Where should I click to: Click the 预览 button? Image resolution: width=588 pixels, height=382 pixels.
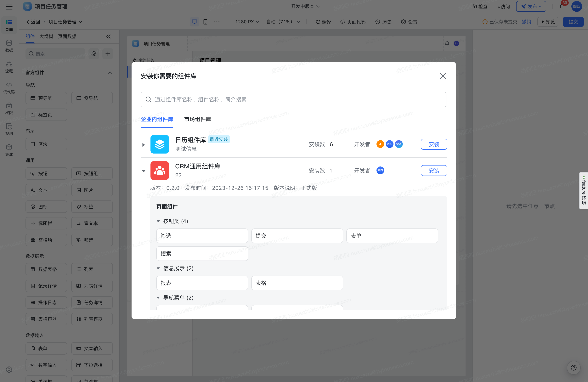(x=548, y=22)
